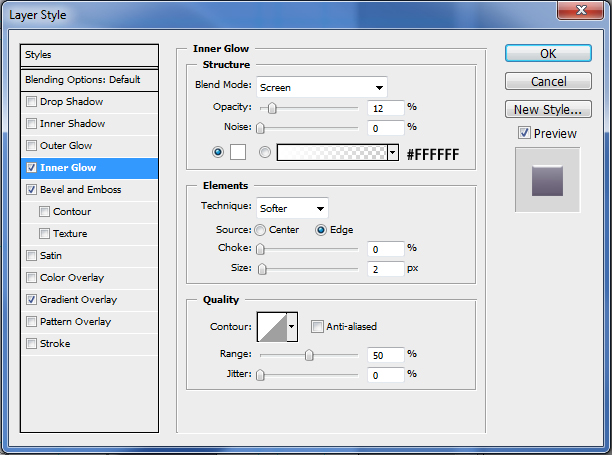Image resolution: width=612 pixels, height=455 pixels.
Task: Click the Noise slider handle
Action: pos(260,128)
